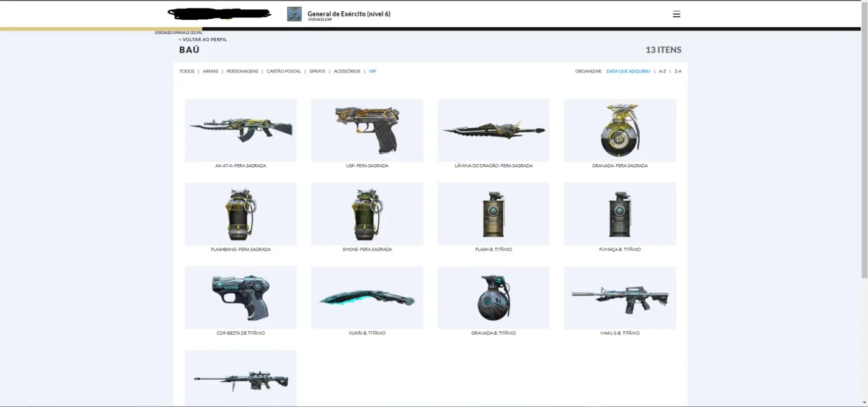This screenshot has height=407, width=868.
Task: Select the AK-47-K Fera Sagrada weapon image
Action: [x=241, y=130]
